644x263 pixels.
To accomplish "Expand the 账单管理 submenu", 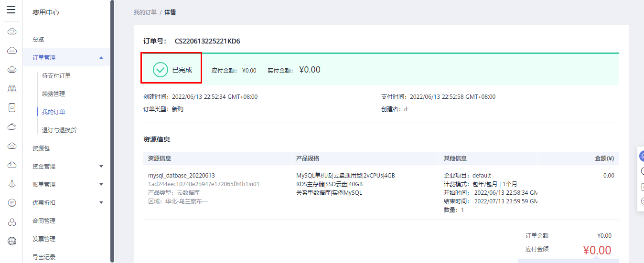I will [x=101, y=185].
